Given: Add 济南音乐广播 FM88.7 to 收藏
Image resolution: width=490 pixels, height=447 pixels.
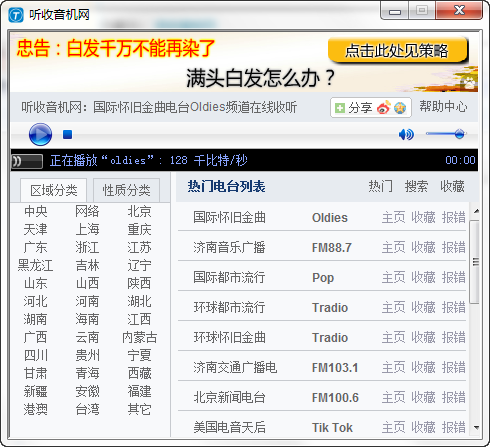Looking at the screenshot, I should 423,247.
